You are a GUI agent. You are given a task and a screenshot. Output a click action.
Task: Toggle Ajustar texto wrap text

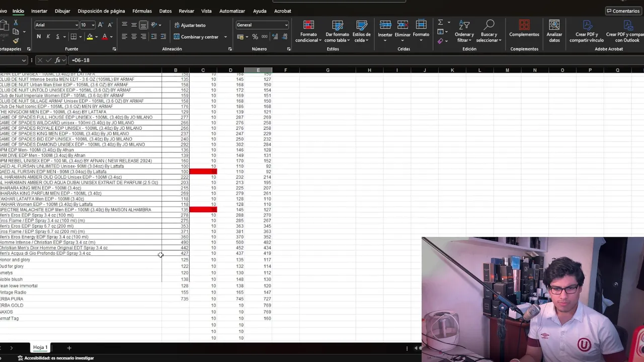click(190, 25)
